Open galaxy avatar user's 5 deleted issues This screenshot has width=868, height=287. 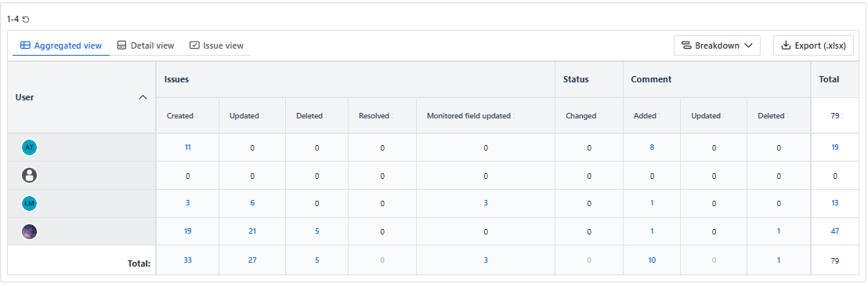tap(316, 231)
